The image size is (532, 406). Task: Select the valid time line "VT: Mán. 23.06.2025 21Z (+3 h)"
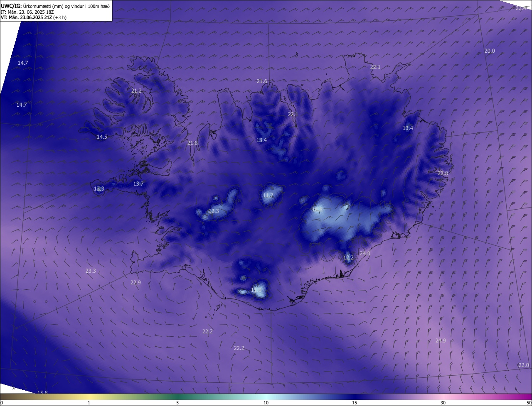(x=34, y=17)
